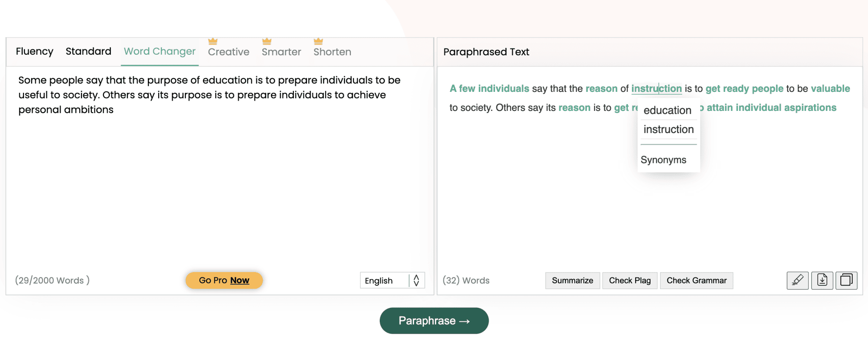The width and height of the screenshot is (868, 349).
Task: Pick 'education' from the synonym popup
Action: point(667,110)
